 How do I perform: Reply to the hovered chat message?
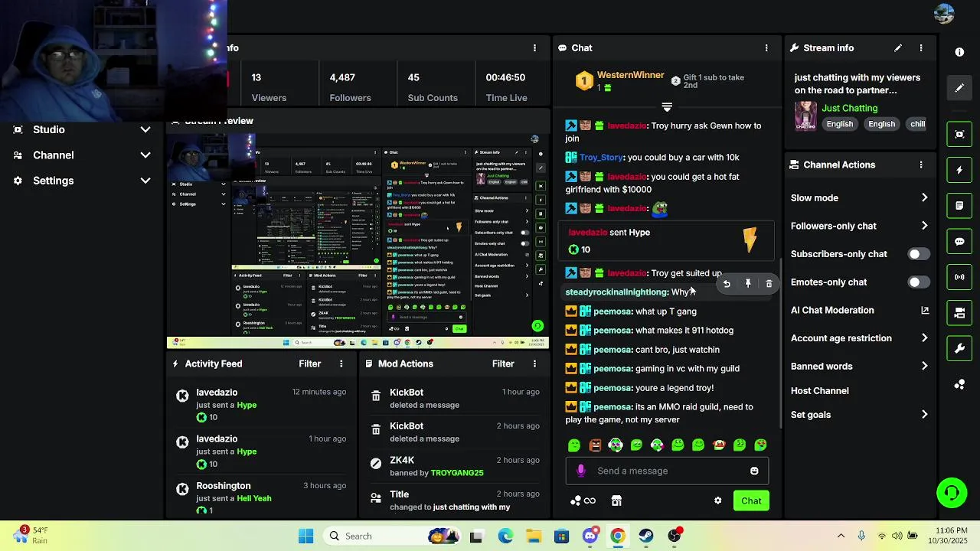(x=727, y=284)
